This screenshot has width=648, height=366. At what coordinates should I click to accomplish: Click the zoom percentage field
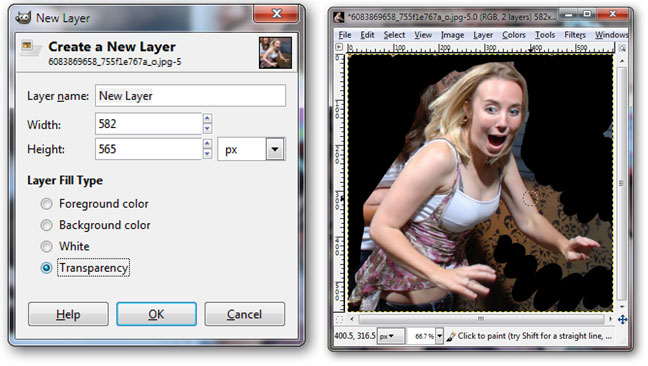pyautogui.click(x=422, y=336)
